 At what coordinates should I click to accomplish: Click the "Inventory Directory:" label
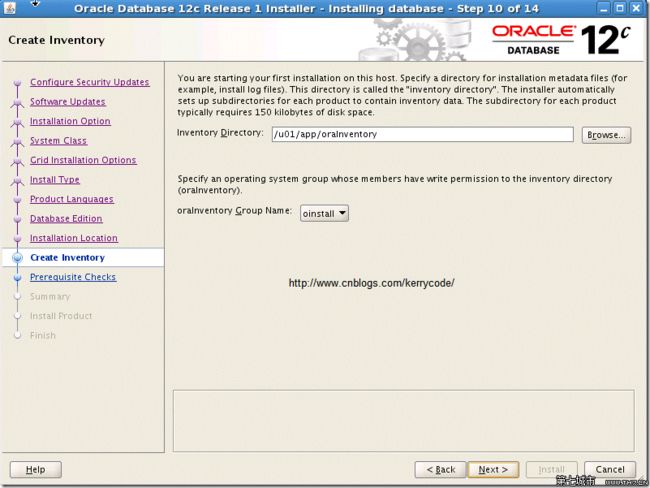(x=220, y=133)
